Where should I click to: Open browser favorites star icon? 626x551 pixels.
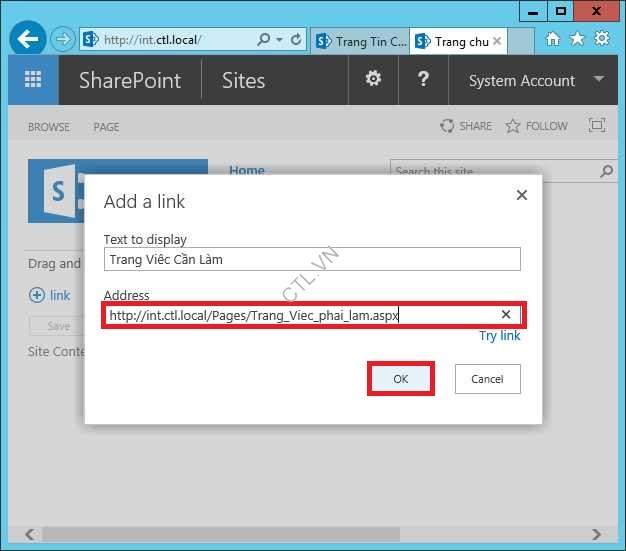(577, 40)
